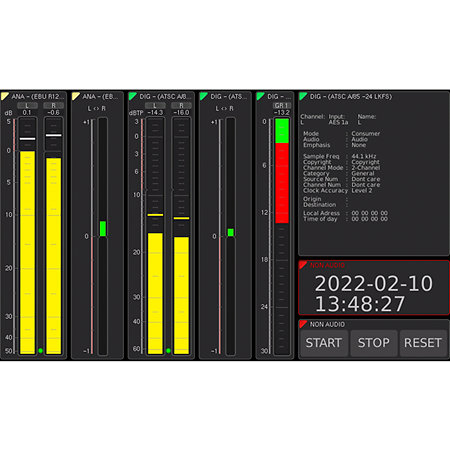This screenshot has height=450, width=450.
Task: Click Local Adress value '00 00 00 00'
Action: point(370,213)
